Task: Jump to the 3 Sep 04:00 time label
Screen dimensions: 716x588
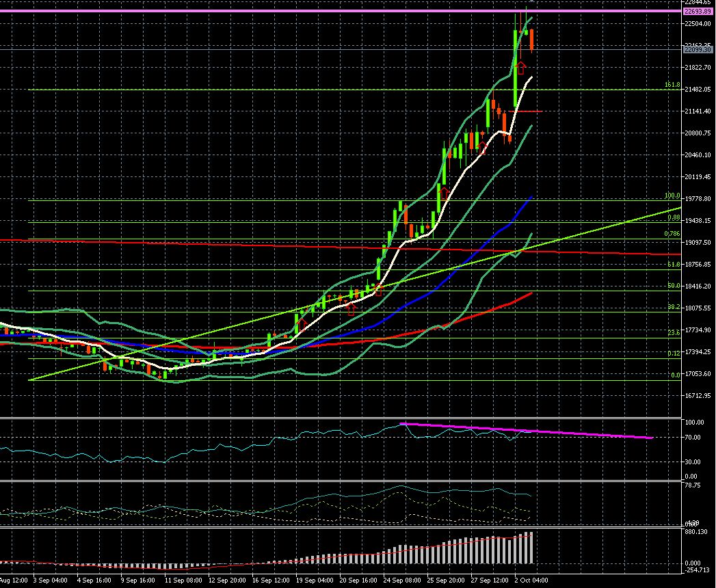Action: (x=51, y=580)
